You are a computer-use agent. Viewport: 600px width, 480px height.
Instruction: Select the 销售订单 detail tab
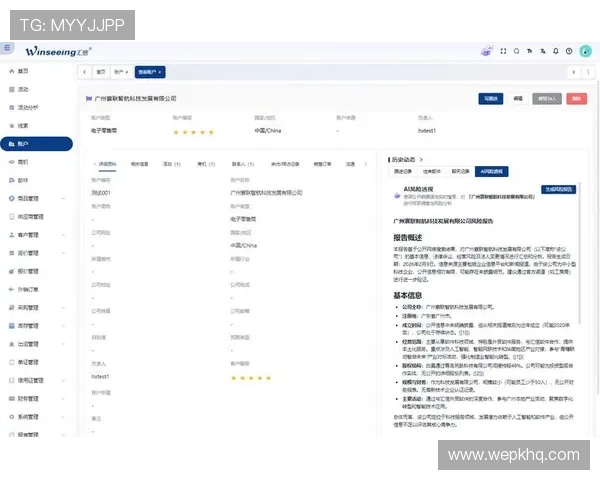point(322,164)
